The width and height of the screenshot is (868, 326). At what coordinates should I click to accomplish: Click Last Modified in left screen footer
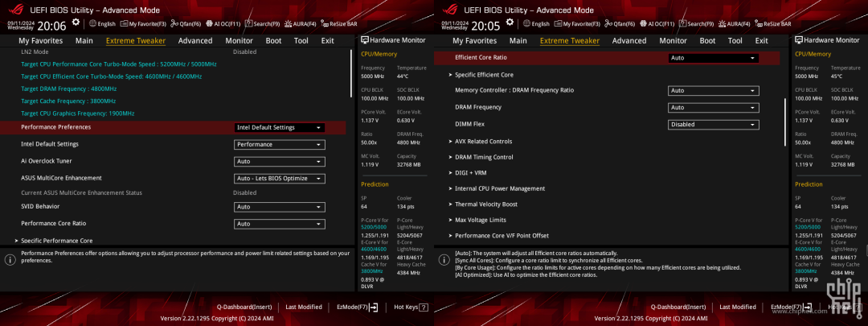coord(303,307)
